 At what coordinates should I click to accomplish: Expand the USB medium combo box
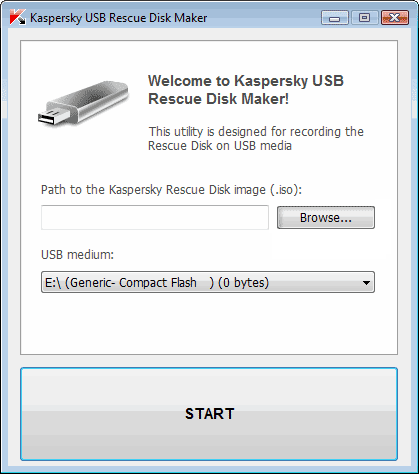[208, 282]
